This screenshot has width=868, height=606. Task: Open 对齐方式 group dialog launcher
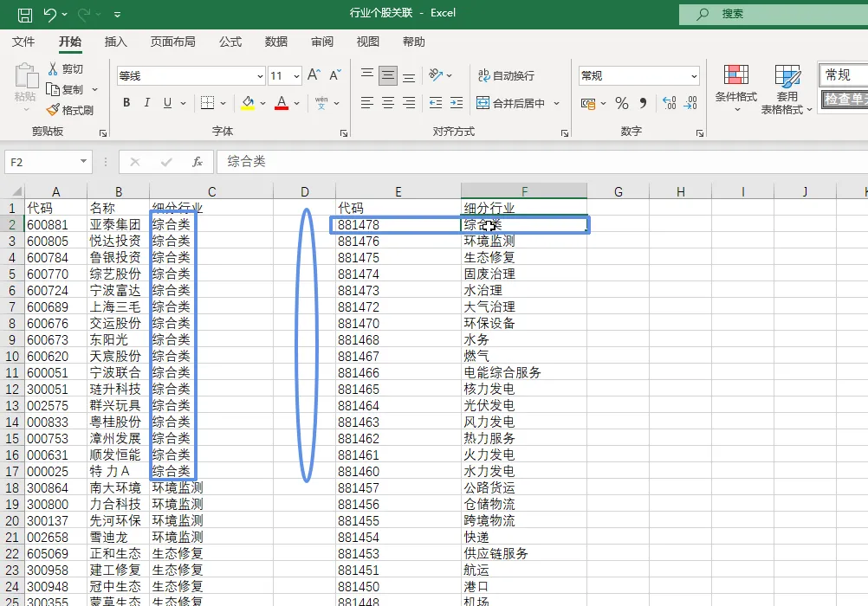[x=565, y=133]
